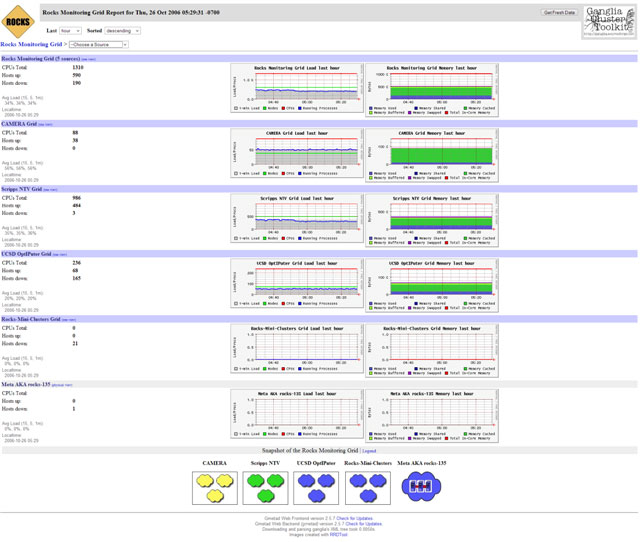
Task: Select the CPUs Total value 1310
Action: pos(78,67)
